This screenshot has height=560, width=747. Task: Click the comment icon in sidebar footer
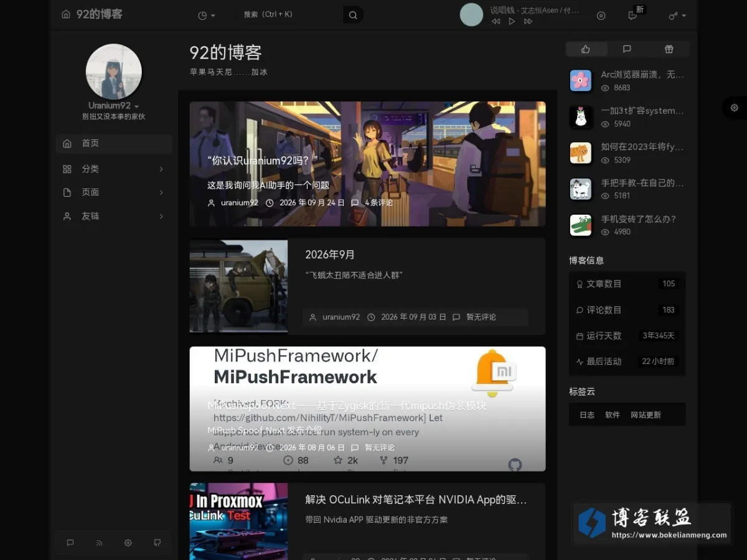tap(70, 543)
